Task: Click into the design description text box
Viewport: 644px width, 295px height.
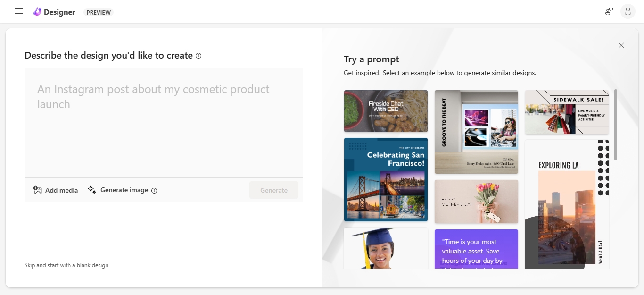Action: pos(164,123)
